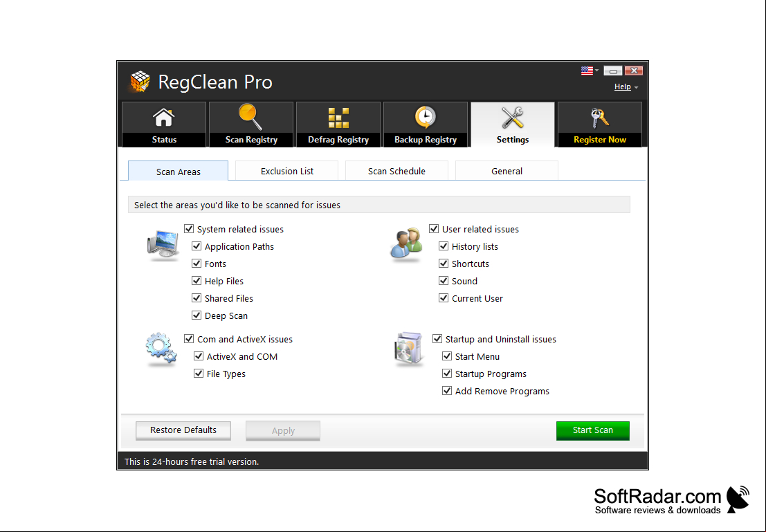Click the 'Select the areas' instruction text
766x532 pixels.
(237, 205)
